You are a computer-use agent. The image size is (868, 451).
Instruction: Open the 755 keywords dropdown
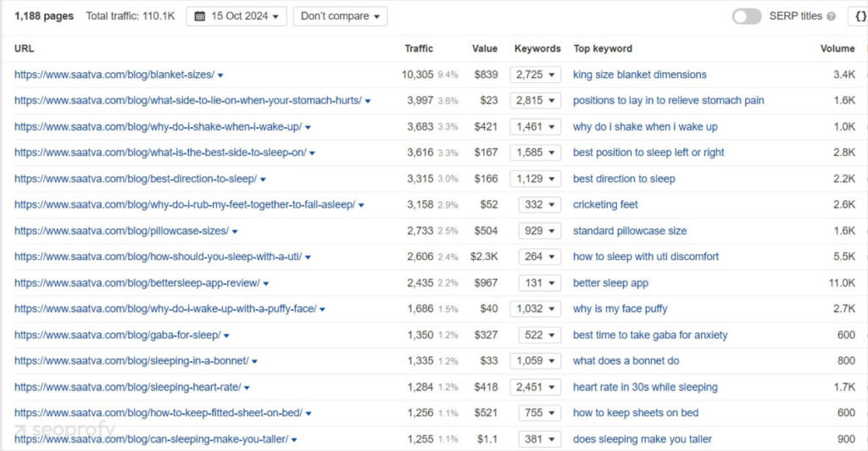[x=540, y=413]
